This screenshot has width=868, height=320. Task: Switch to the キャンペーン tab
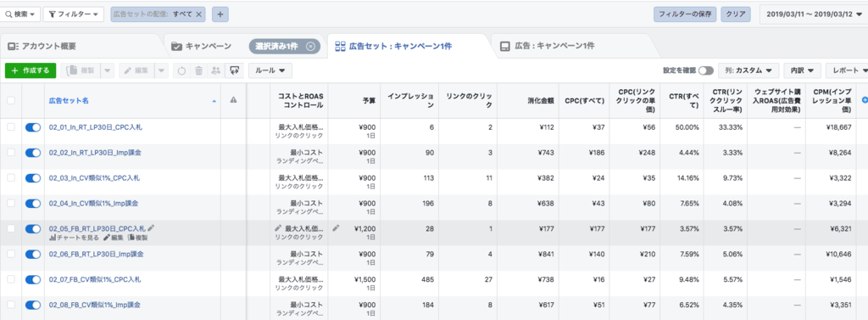(x=209, y=46)
